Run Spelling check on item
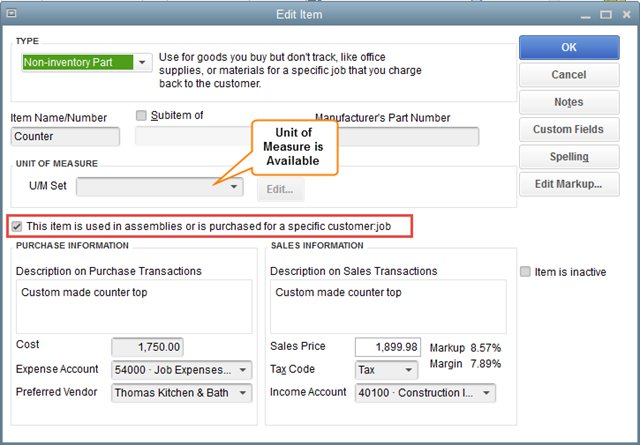Viewport: 640px width, 445px height. tap(568, 157)
